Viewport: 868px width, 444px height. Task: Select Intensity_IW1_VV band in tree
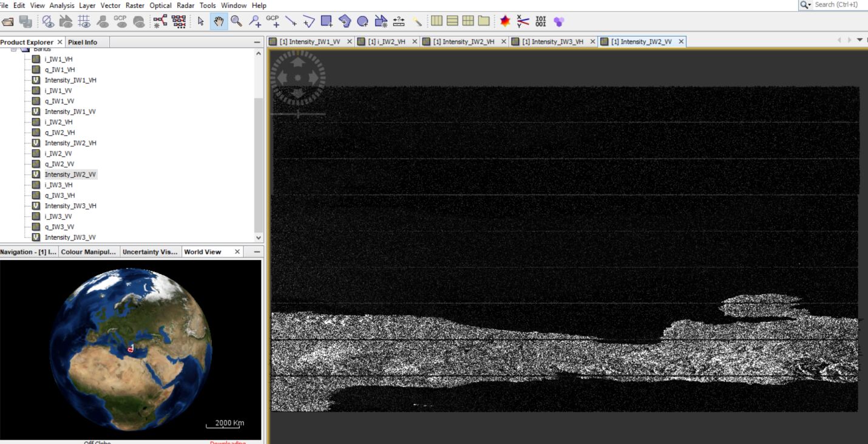[x=70, y=112]
